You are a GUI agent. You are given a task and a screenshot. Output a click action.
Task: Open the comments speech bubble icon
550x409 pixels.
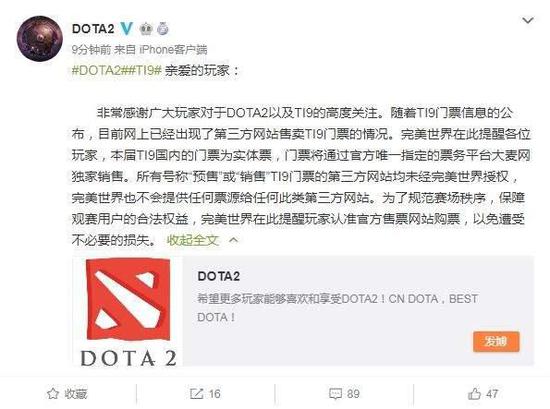point(336,394)
